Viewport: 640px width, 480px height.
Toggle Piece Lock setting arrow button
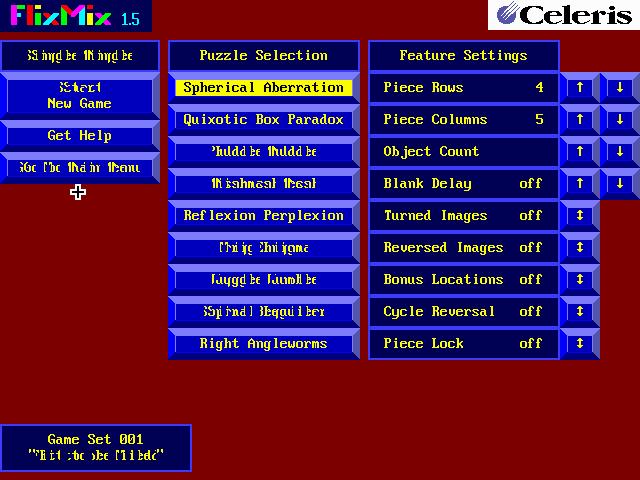(x=580, y=343)
